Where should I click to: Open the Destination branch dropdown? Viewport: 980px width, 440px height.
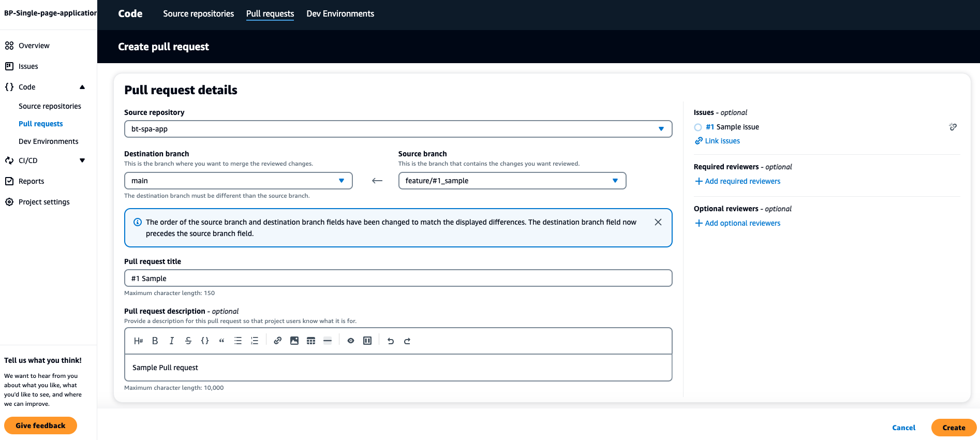coord(238,181)
